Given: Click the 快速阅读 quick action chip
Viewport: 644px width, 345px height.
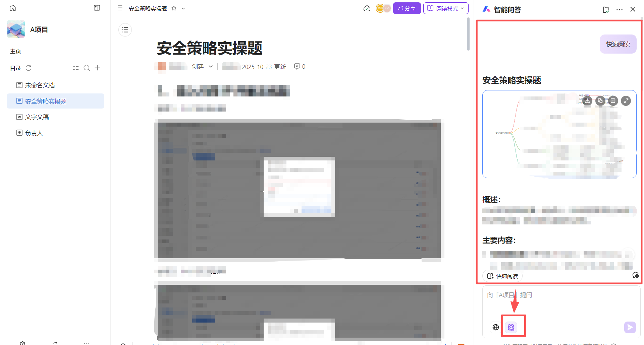Looking at the screenshot, I should (502, 276).
